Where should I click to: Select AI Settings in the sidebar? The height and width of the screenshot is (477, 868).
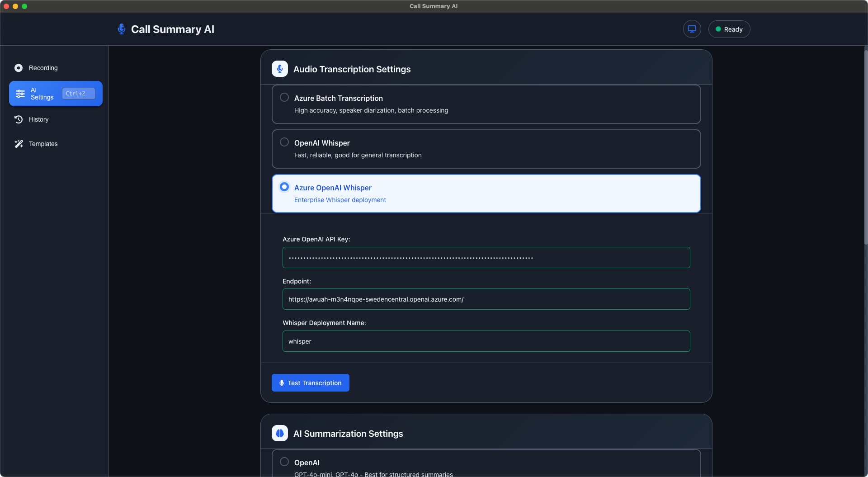pos(56,94)
